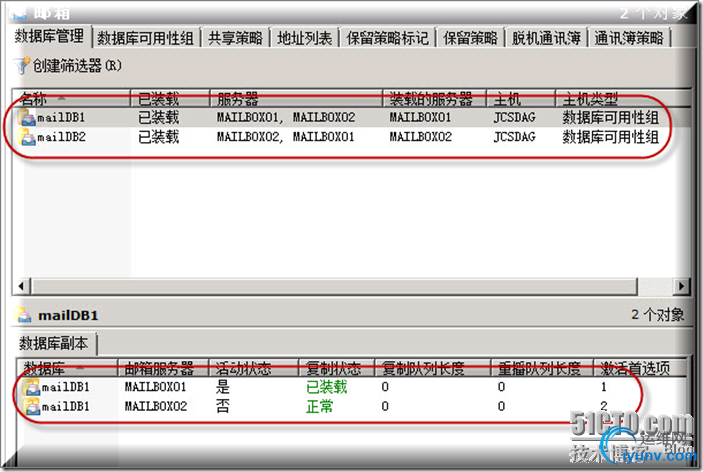Click the mailDB2 database icon in top list
The width and height of the screenshot is (703, 472).
click(26, 137)
